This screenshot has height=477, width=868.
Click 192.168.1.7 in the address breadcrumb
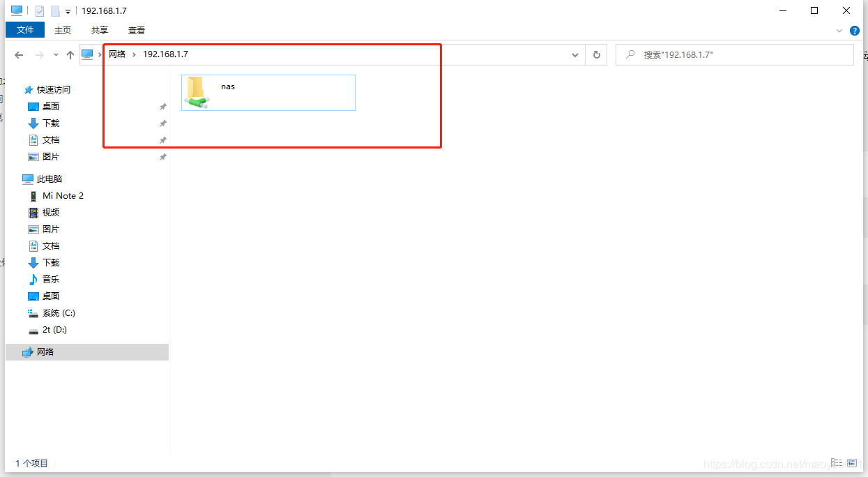[165, 54]
